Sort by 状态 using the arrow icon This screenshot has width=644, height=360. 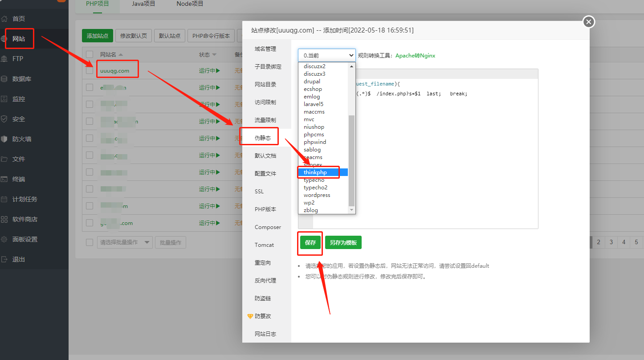click(x=214, y=55)
